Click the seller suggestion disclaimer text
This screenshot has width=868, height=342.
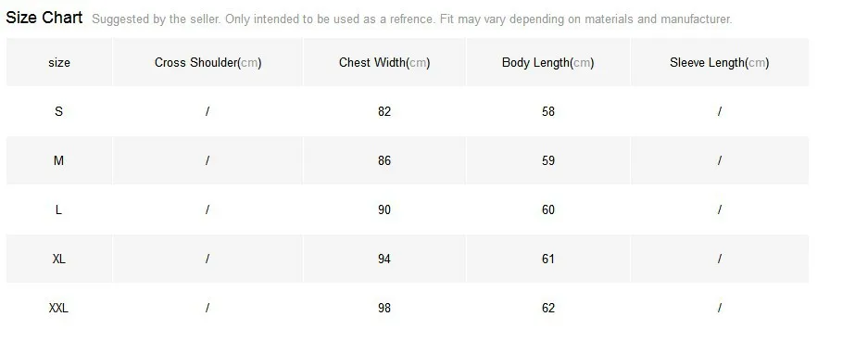pos(412,19)
